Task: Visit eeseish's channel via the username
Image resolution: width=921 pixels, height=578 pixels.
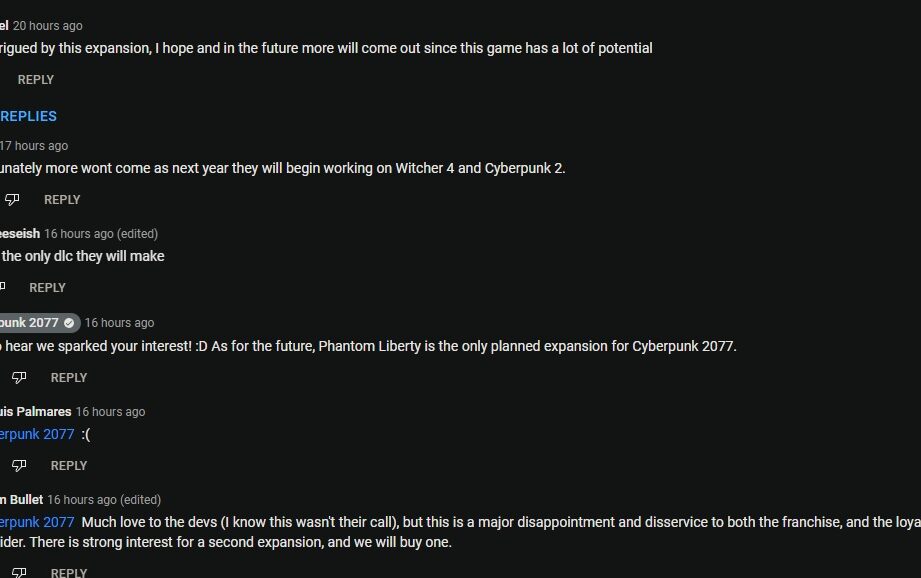Action: 20,234
